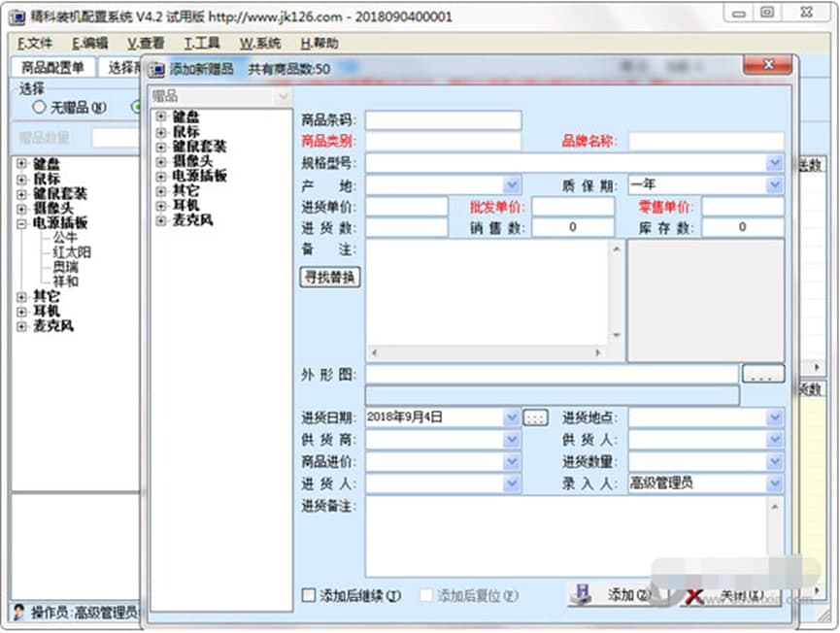Click the dialog icon beside 添加新赠品 title
This screenshot has height=633, width=840.
[157, 69]
